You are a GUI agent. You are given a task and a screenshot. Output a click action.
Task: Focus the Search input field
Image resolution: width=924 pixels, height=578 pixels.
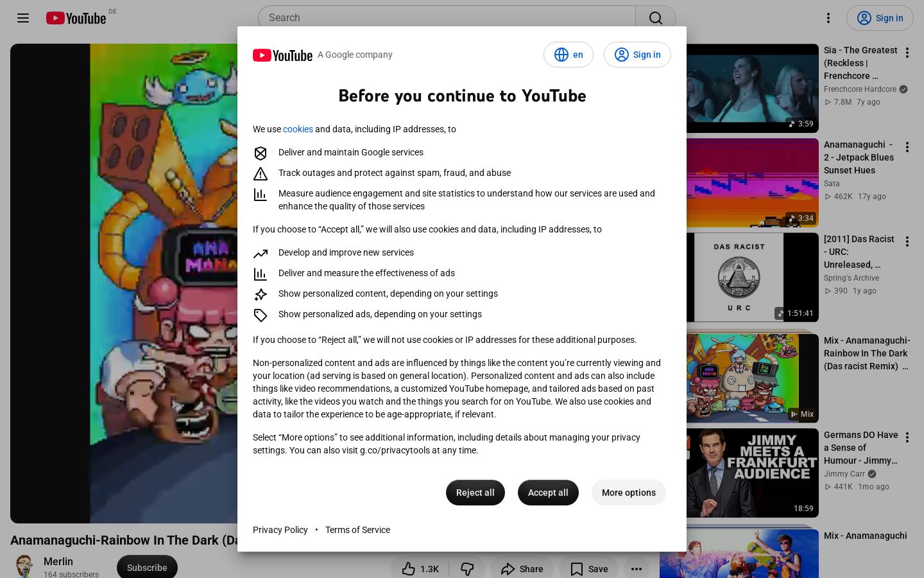point(447,18)
